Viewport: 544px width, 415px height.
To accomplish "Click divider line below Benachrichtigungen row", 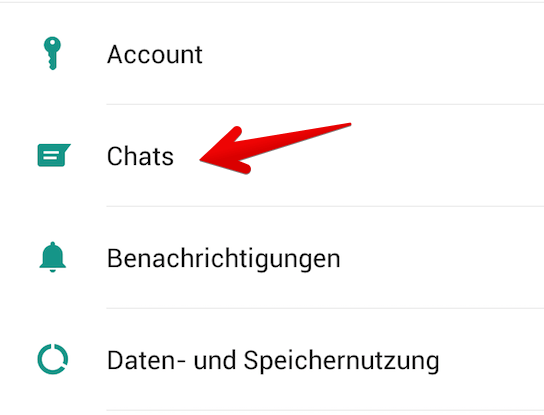I will coord(325,308).
